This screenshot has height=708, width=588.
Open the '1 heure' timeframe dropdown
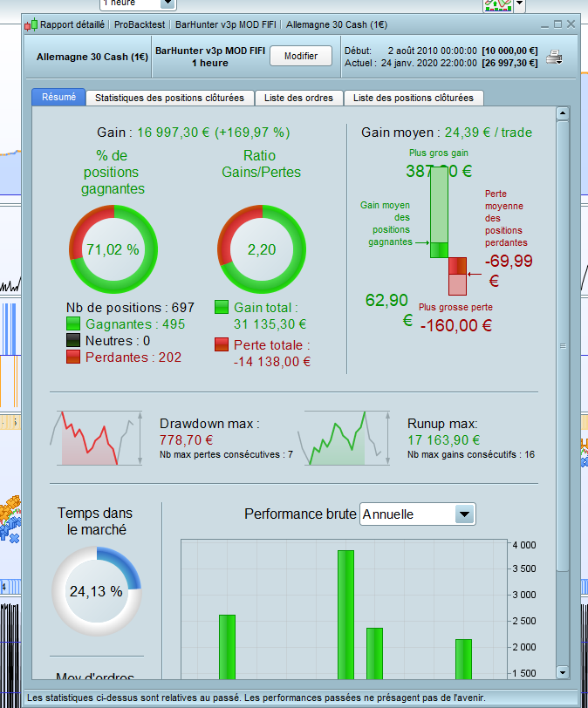click(x=168, y=3)
